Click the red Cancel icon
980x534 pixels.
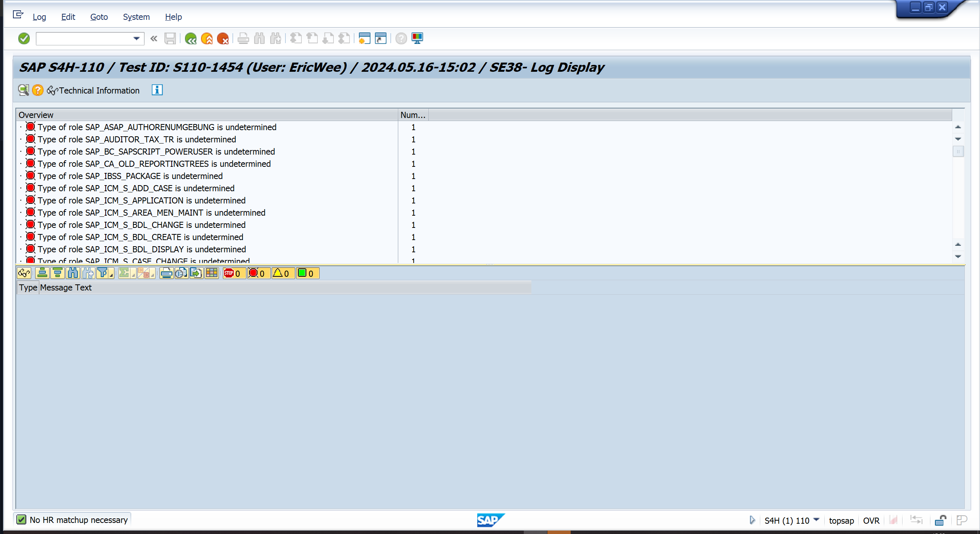[x=223, y=38]
